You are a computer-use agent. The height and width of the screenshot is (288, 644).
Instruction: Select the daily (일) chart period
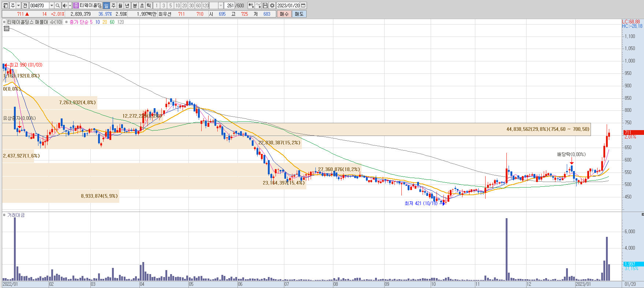coord(106,5)
